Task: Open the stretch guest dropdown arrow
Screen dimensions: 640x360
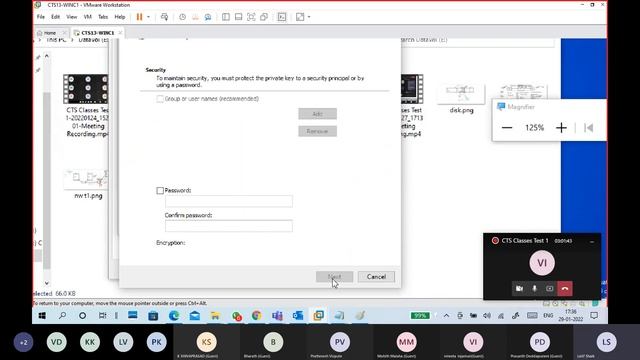Action: tap(309, 17)
